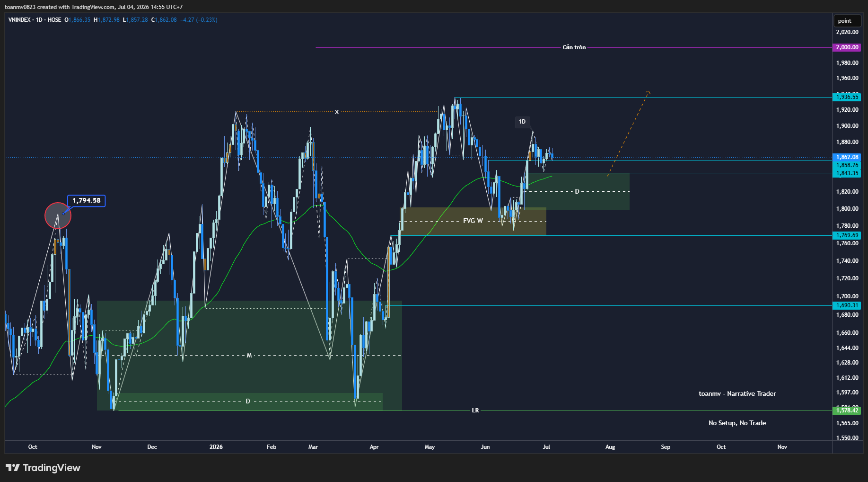Click the 1,690.31 price tag

[x=847, y=306]
